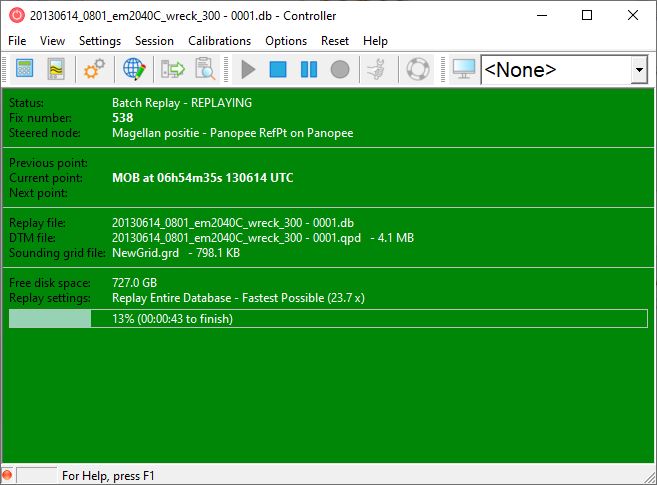
Task: Click the red status indicator in status bar
Action: pos(7,476)
